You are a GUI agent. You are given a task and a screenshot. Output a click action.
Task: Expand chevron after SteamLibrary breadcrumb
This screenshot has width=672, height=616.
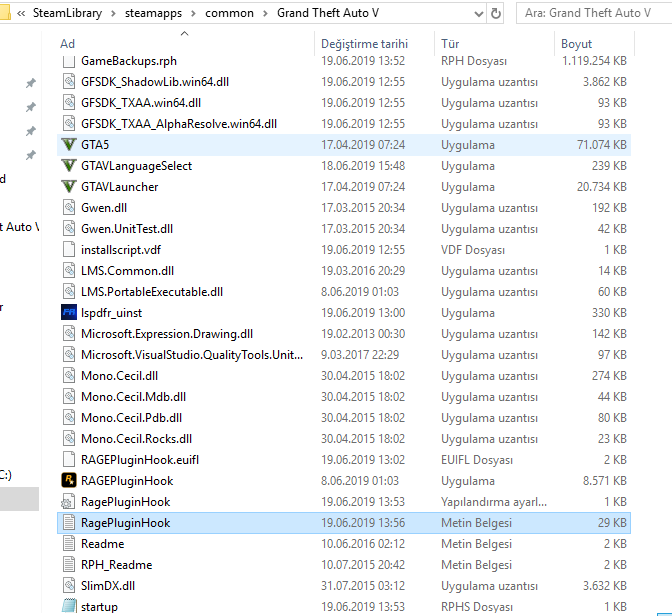tap(113, 13)
